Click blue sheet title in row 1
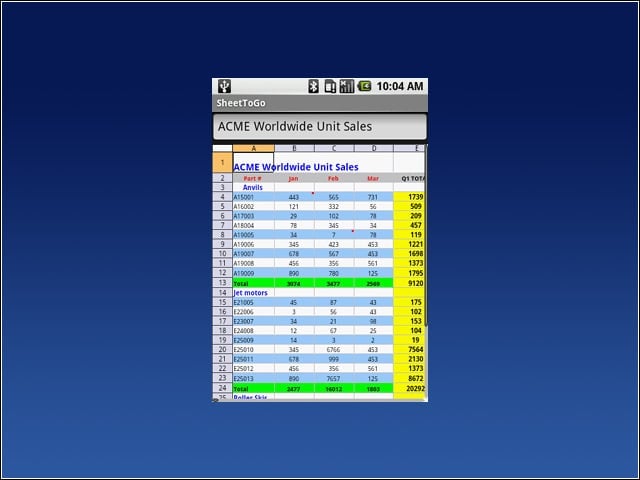Image resolution: width=640 pixels, height=480 pixels. [296, 167]
